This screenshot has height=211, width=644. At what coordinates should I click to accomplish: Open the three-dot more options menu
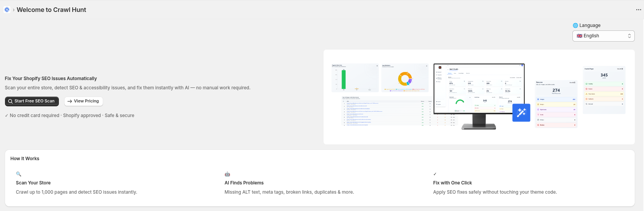point(639,10)
